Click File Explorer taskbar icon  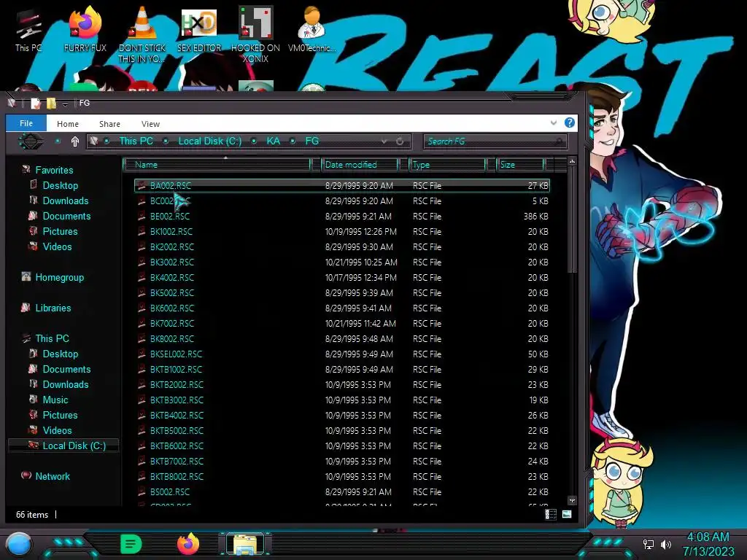pos(245,544)
